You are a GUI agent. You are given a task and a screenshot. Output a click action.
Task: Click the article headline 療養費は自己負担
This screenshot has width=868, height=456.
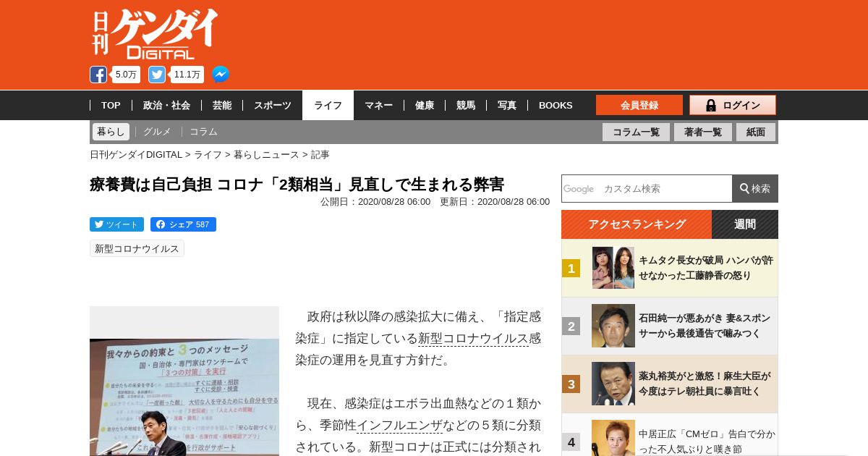point(297,184)
